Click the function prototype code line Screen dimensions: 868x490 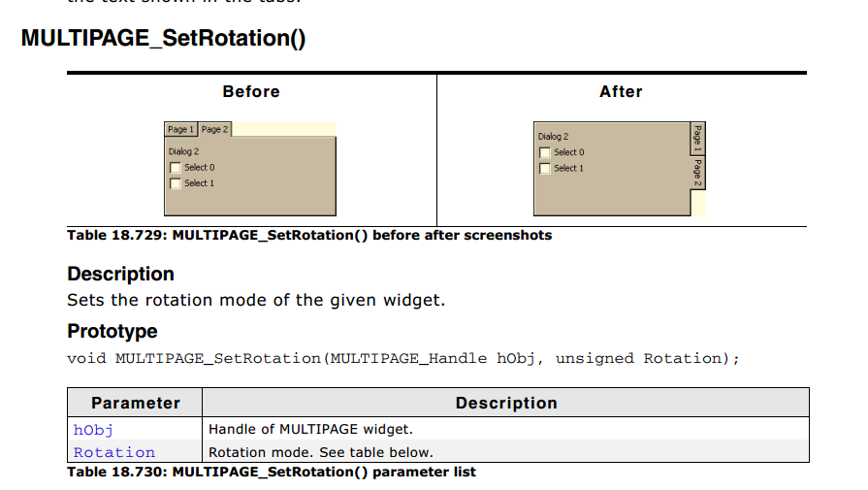click(403, 359)
